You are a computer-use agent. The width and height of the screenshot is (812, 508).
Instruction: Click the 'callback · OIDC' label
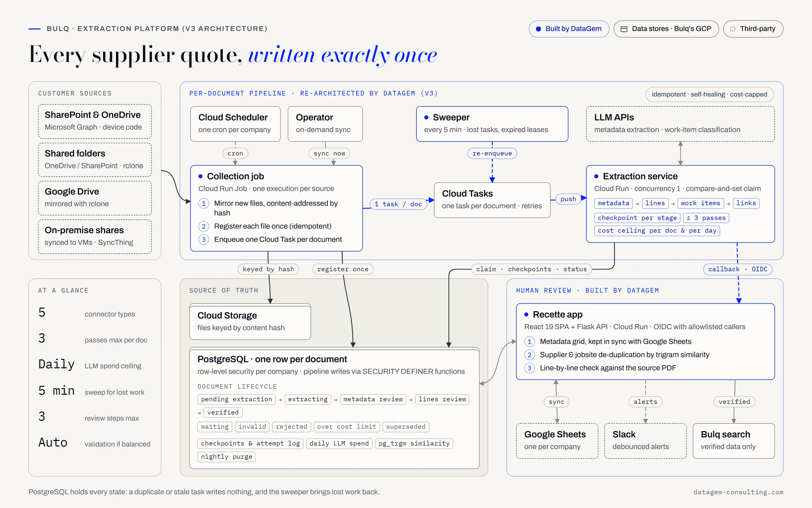(738, 269)
